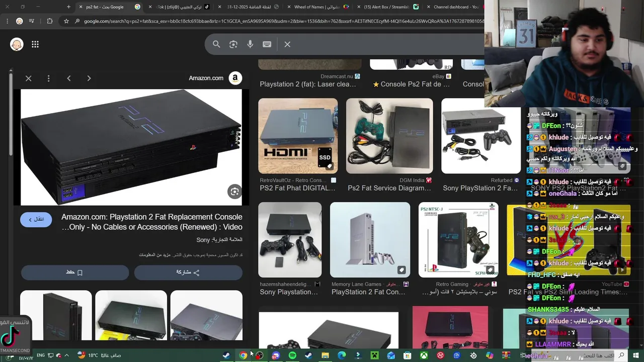Open more options in the image preview

click(x=48, y=78)
